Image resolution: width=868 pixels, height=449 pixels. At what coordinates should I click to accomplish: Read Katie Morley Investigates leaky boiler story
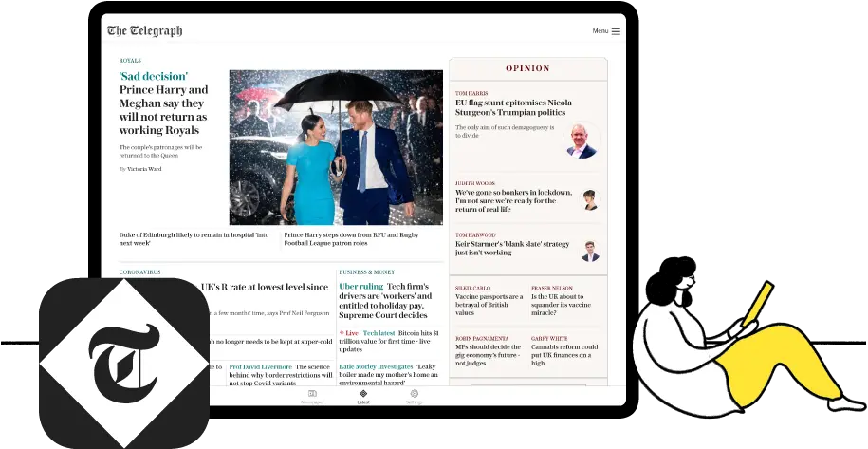point(388,374)
